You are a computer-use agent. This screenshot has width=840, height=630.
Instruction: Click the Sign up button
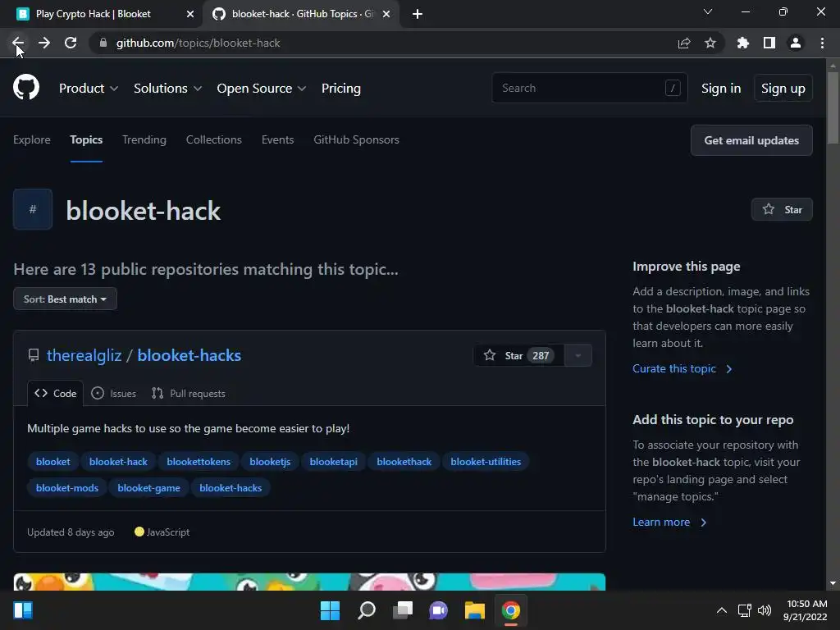click(x=783, y=89)
